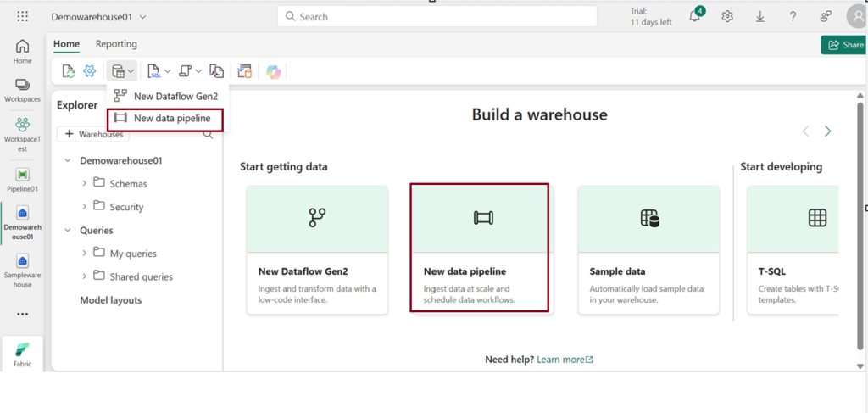
Task: Click the Share button
Action: click(843, 45)
